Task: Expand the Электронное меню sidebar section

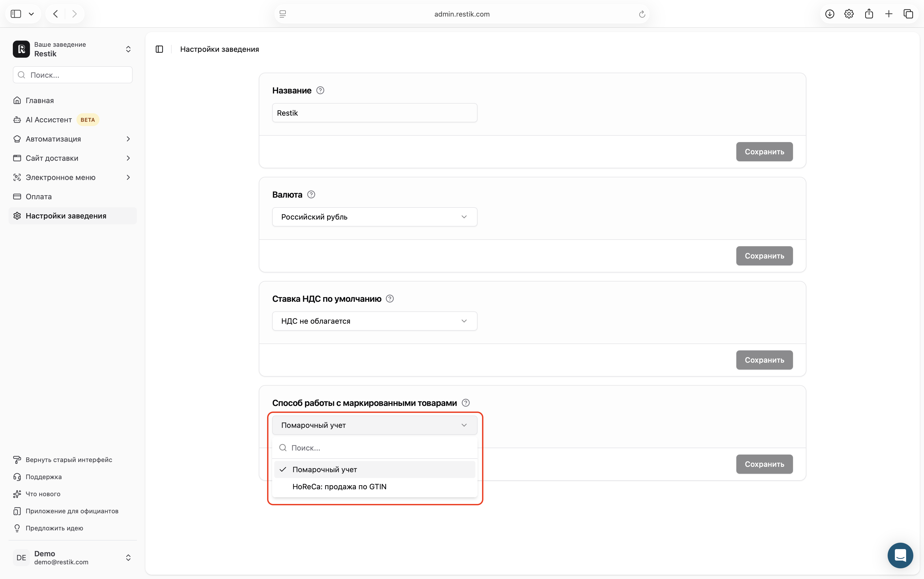Action: point(72,177)
